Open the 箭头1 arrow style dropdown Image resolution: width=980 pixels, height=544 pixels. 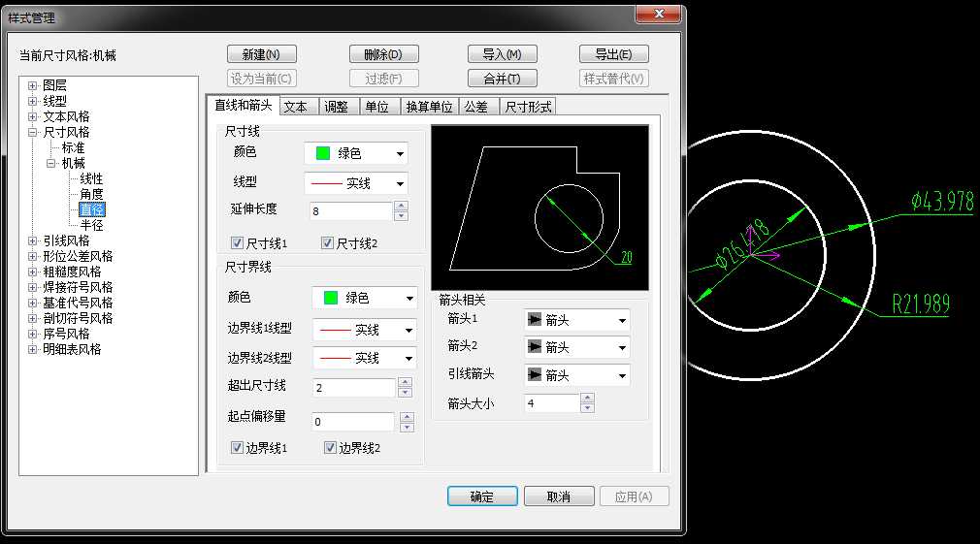pyautogui.click(x=621, y=319)
